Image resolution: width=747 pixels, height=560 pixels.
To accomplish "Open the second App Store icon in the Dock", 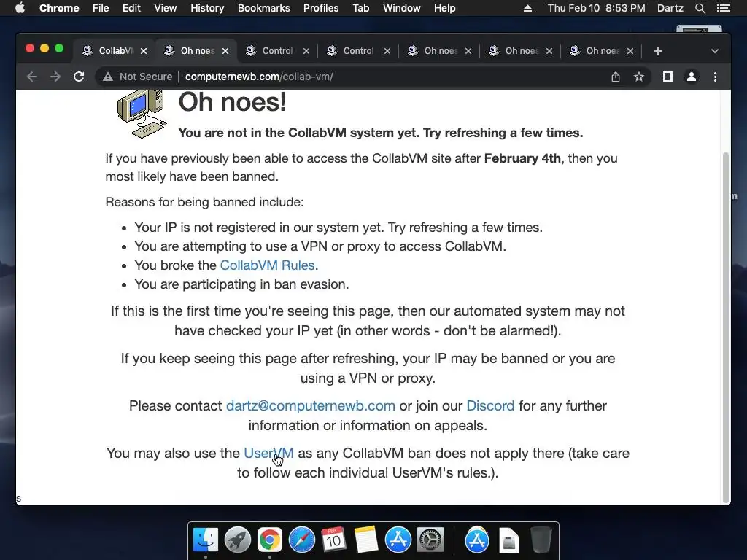I will 477,540.
